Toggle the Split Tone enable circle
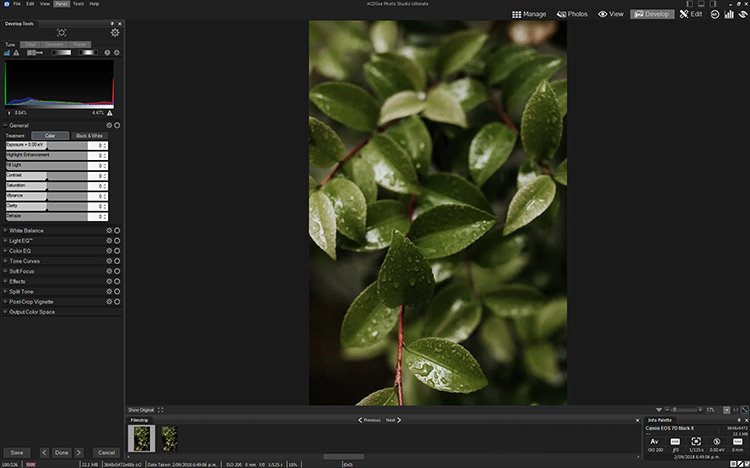The image size is (750, 468). point(117,291)
